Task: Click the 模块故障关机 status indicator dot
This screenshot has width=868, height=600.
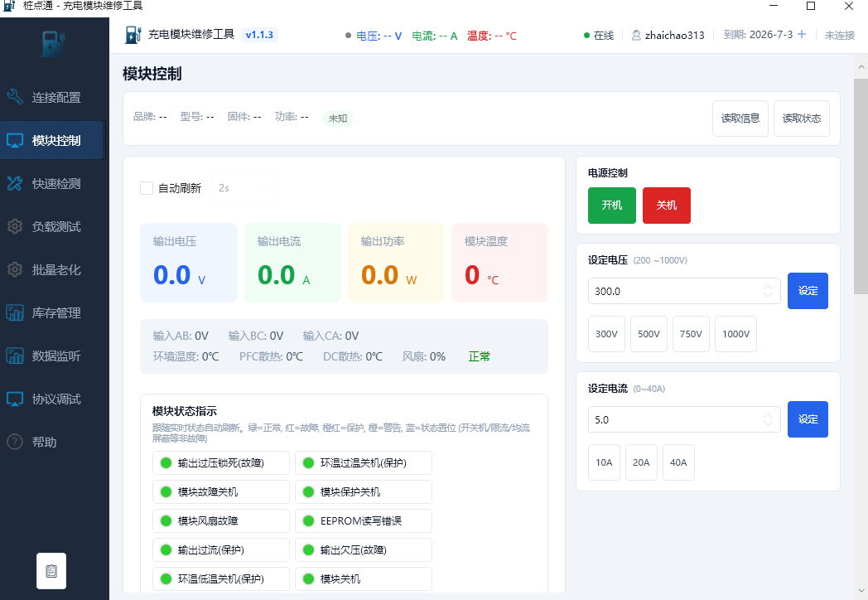Action: [x=166, y=491]
